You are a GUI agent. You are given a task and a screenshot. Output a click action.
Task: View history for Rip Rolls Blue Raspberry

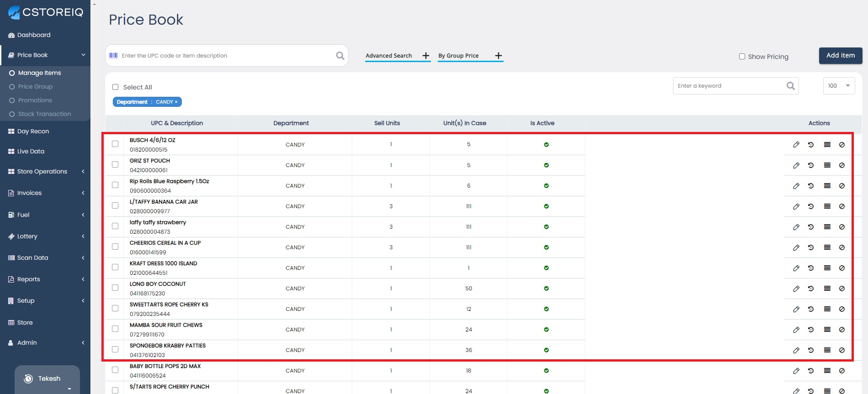pos(811,186)
